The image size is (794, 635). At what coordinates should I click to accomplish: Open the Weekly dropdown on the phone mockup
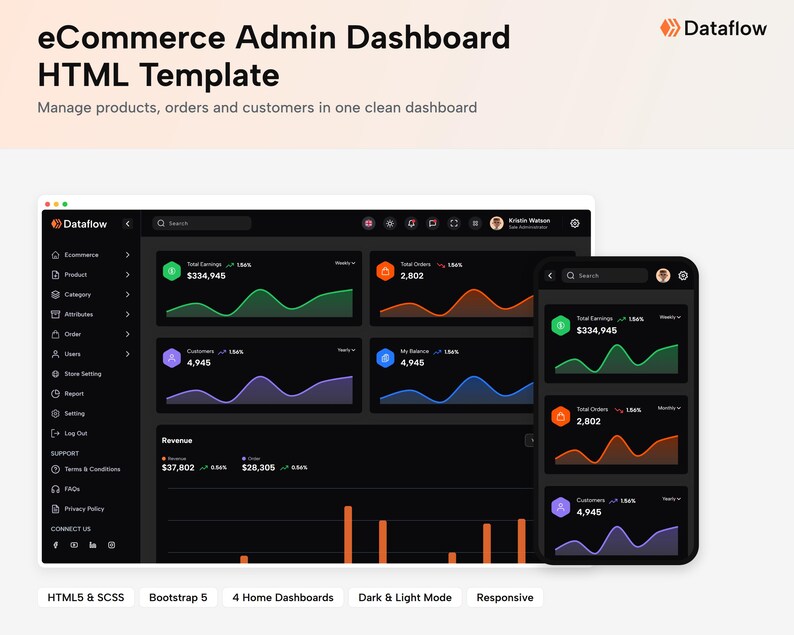pyautogui.click(x=670, y=317)
